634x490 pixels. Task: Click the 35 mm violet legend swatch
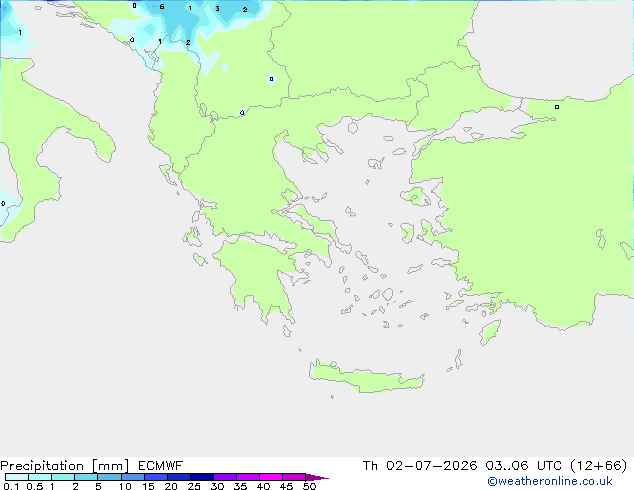point(247,477)
